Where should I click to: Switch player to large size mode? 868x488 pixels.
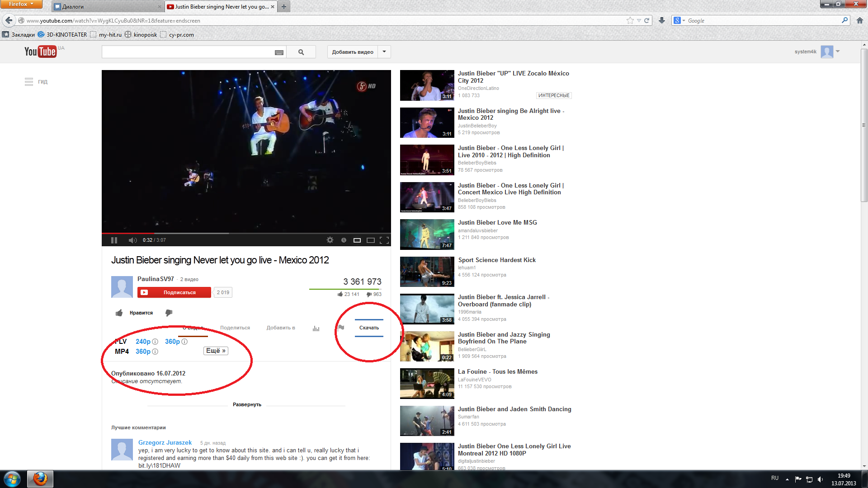(x=371, y=240)
